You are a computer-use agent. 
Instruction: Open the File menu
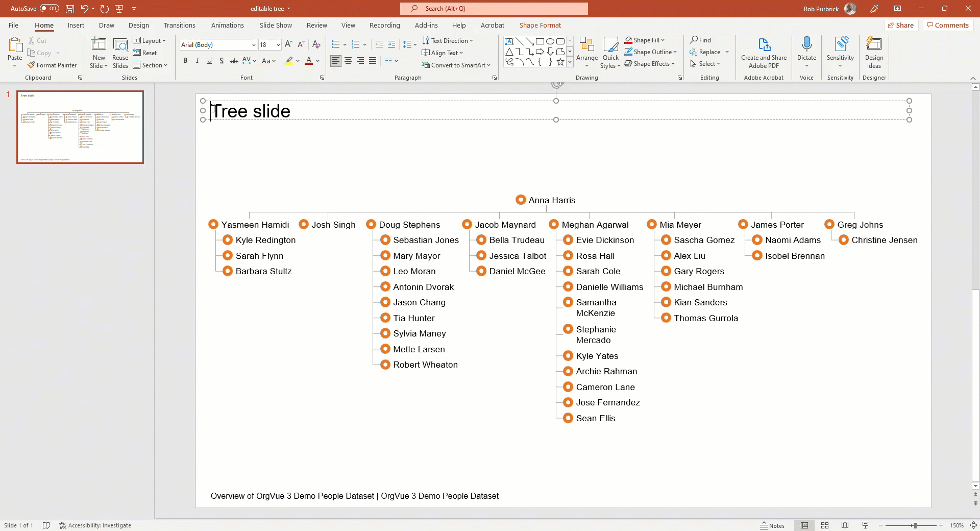(x=14, y=25)
